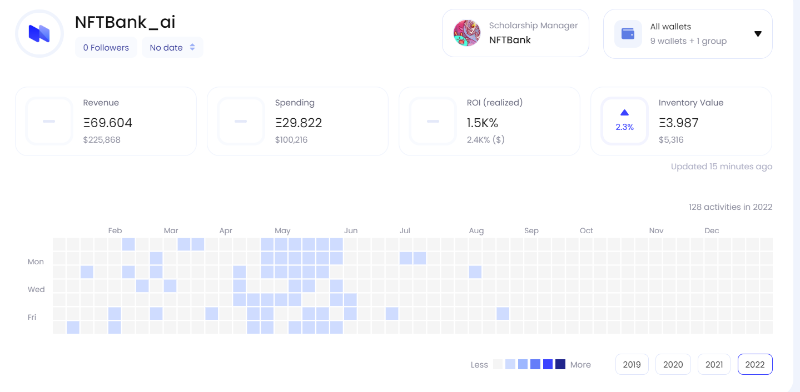Viewport: 800px width, 392px height.
Task: Click the darkest blue legend swatch
Action: click(x=560, y=364)
